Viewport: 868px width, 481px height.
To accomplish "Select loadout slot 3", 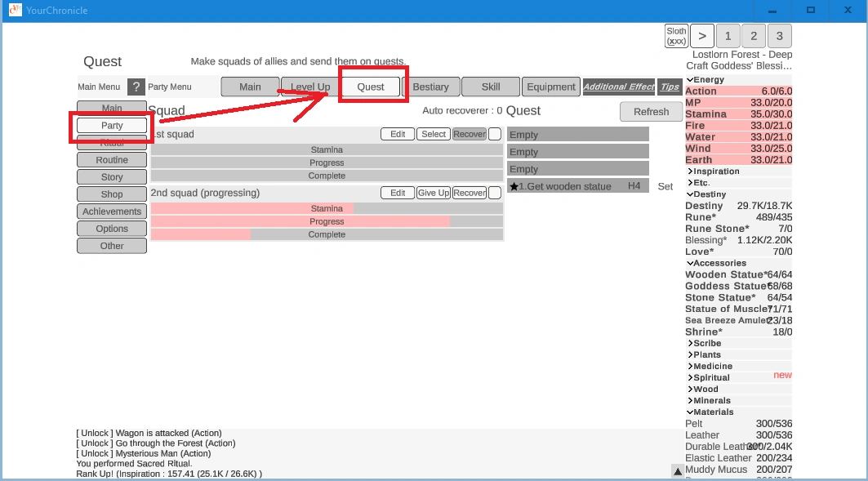I will 780,36.
